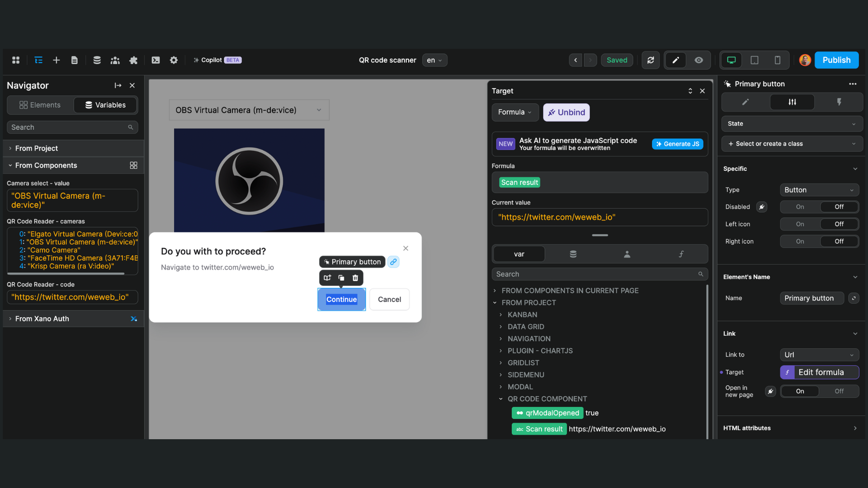
Task: Click the data database icon in toolbar
Action: (x=97, y=60)
